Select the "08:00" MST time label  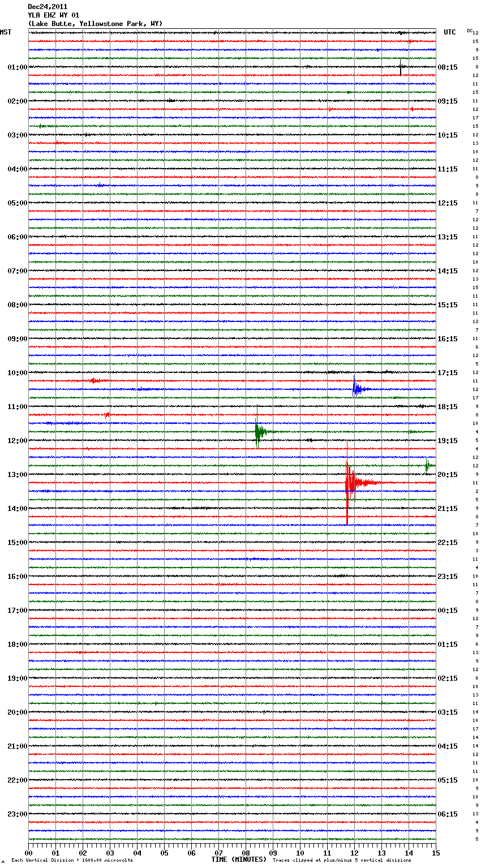17,305
